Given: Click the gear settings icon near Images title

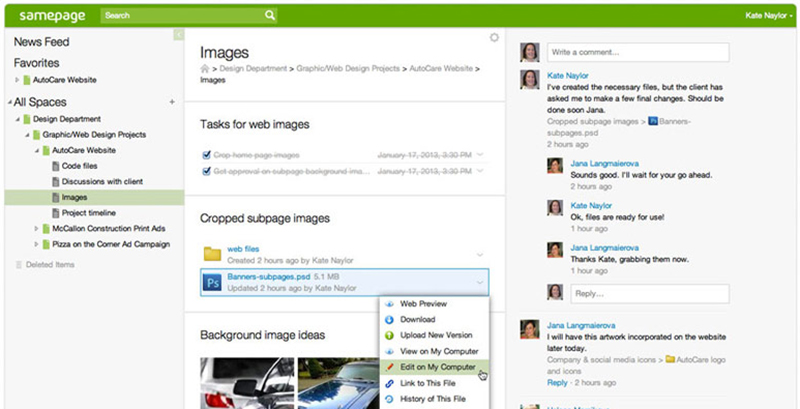Looking at the screenshot, I should pyautogui.click(x=493, y=38).
